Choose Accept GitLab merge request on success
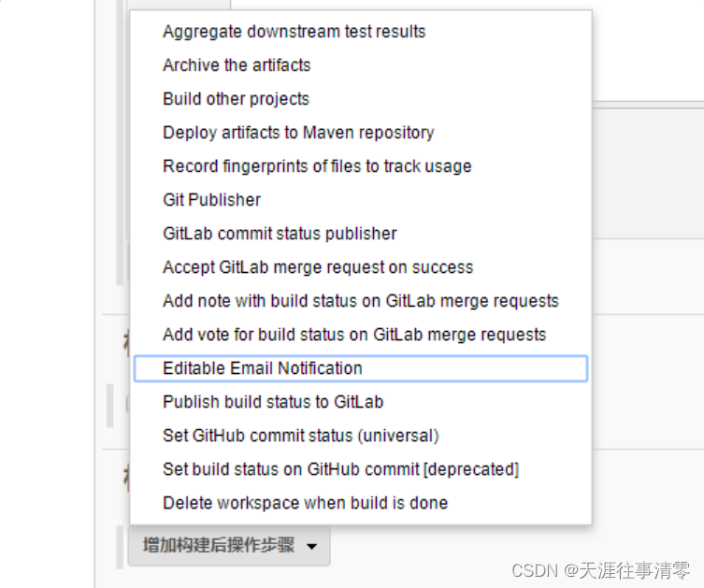 [x=361, y=267]
